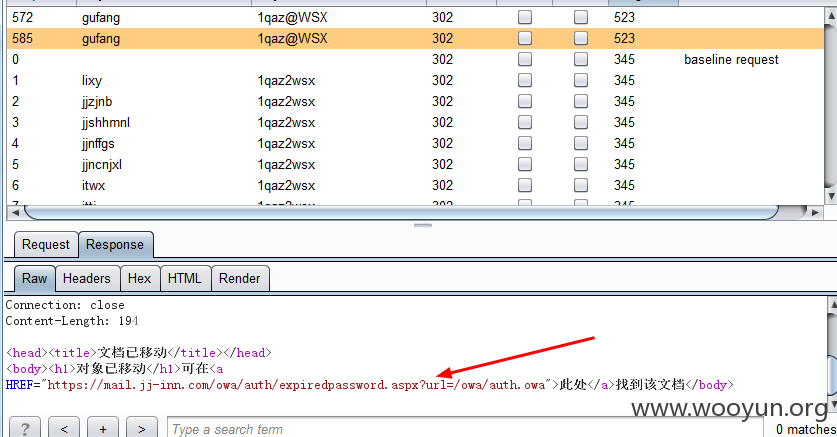Image resolution: width=837 pixels, height=437 pixels.
Task: Click gufang payload in row 585
Action: [x=101, y=38]
